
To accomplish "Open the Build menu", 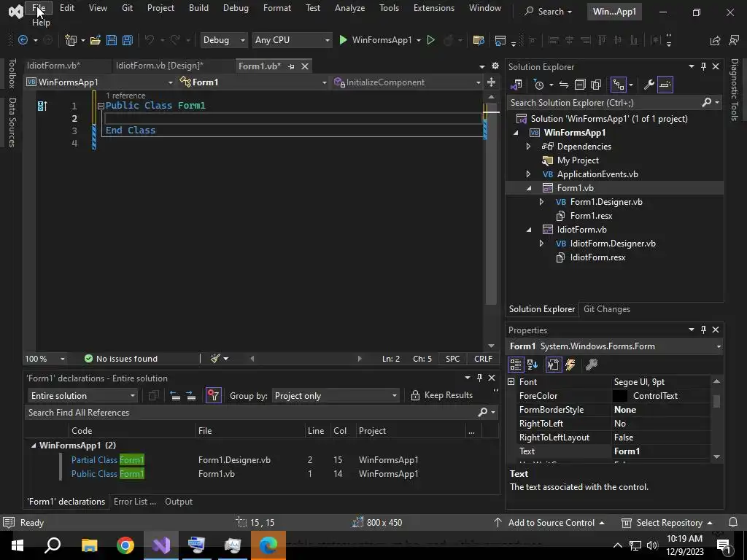I will [x=198, y=8].
